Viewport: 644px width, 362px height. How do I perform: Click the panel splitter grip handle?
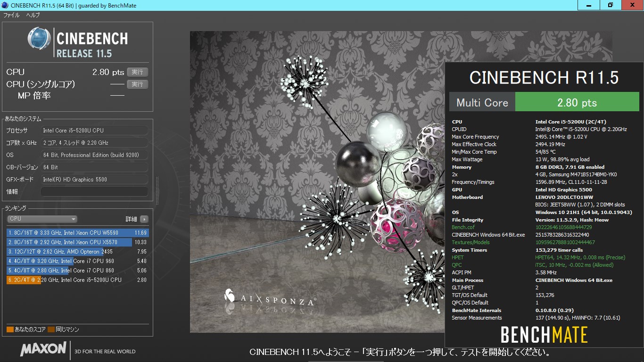(x=157, y=191)
